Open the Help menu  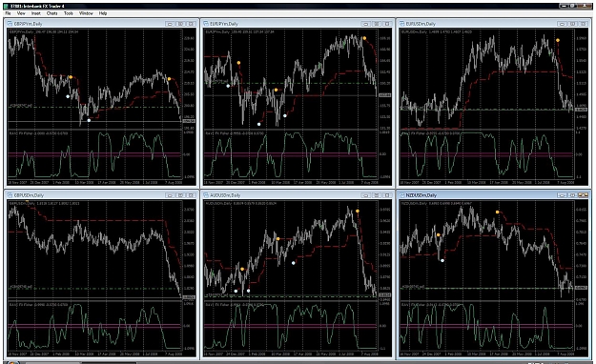[x=103, y=13]
